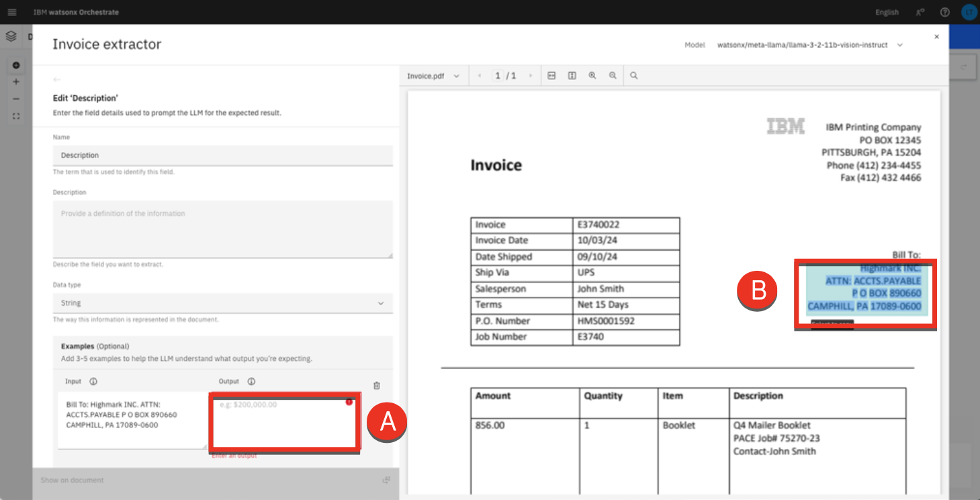Screen dimensions: 980x500
Task: Click the example Output text box
Action: pyautogui.click(x=283, y=423)
